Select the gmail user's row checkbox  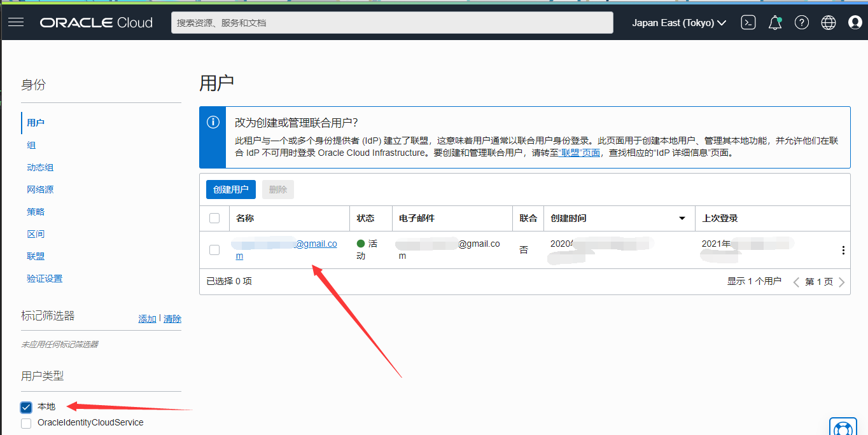tap(214, 250)
